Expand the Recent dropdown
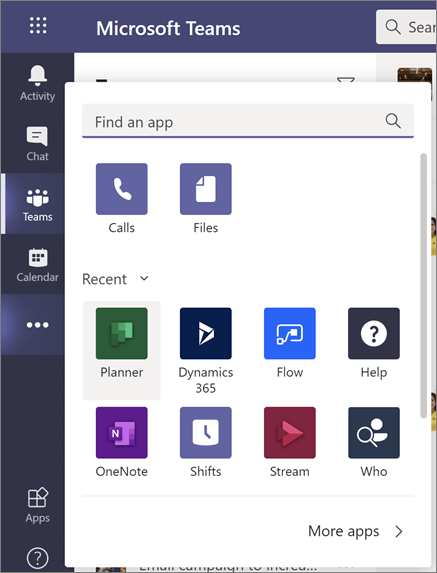Viewport: 437px width, 573px height. (115, 279)
